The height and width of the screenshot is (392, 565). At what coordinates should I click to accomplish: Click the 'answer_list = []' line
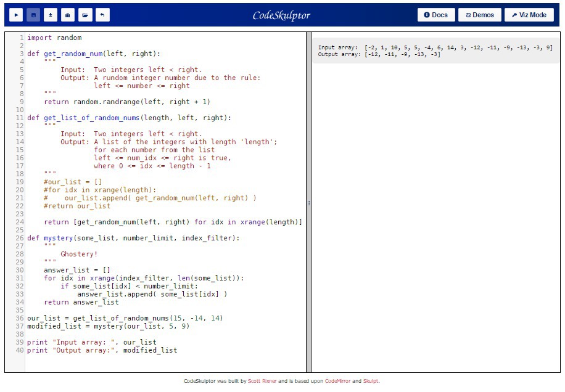coord(77,270)
